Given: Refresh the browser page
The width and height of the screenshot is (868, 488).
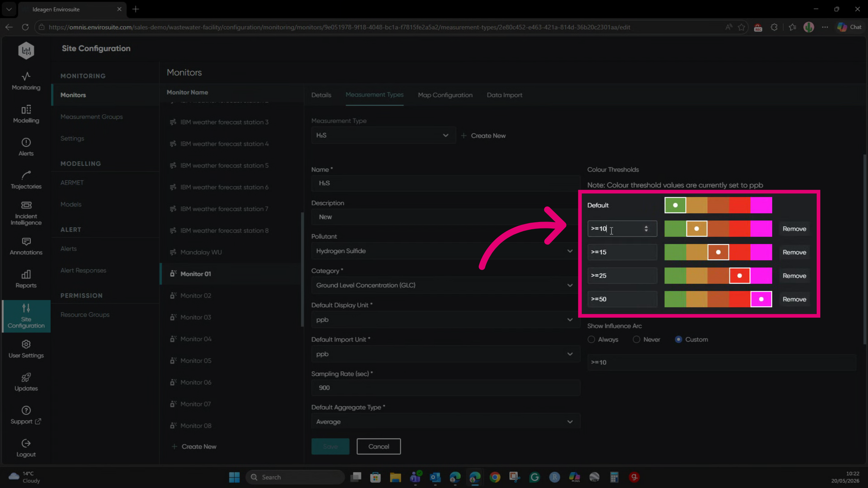Looking at the screenshot, I should coord(25,27).
